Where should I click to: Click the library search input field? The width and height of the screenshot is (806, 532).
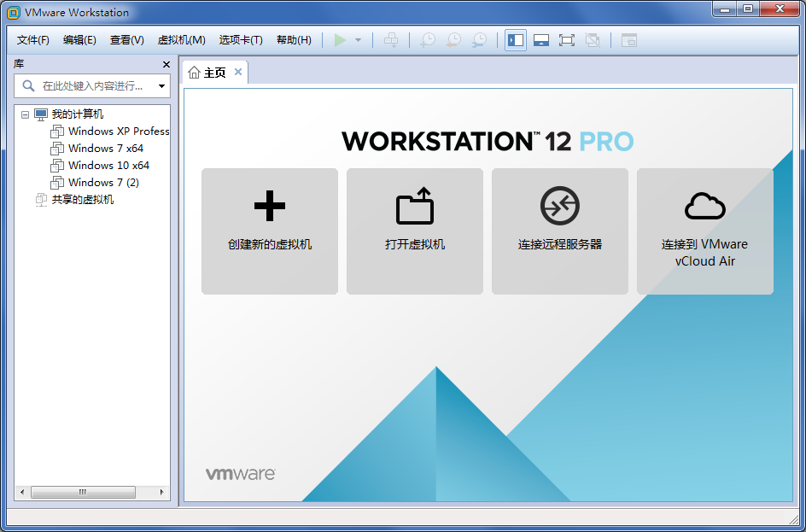point(92,86)
